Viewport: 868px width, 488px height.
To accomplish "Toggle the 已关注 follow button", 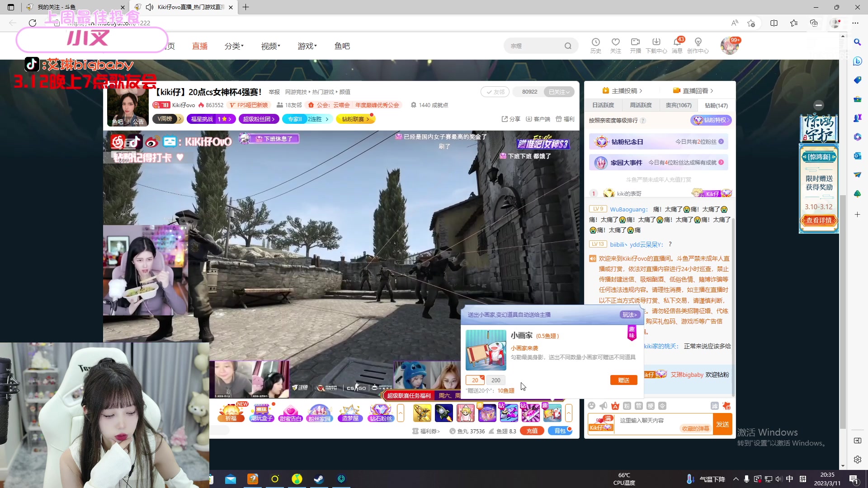I will click(x=559, y=92).
